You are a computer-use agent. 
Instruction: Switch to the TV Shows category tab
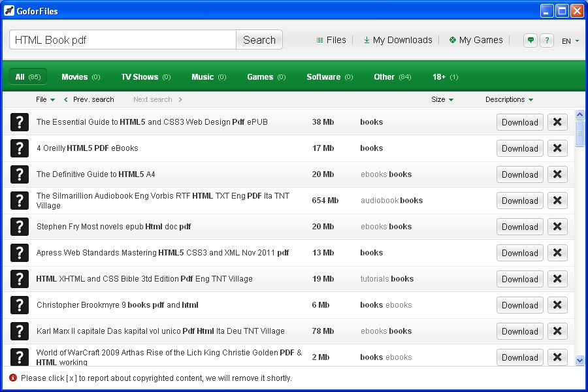pyautogui.click(x=146, y=77)
